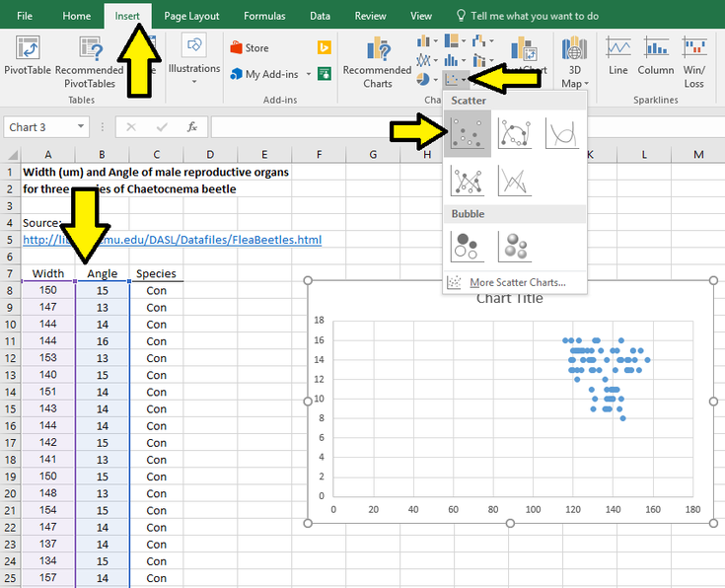Choose the 3-D Bubble chart type
Viewport: 725px width, 588px height.
(x=515, y=245)
